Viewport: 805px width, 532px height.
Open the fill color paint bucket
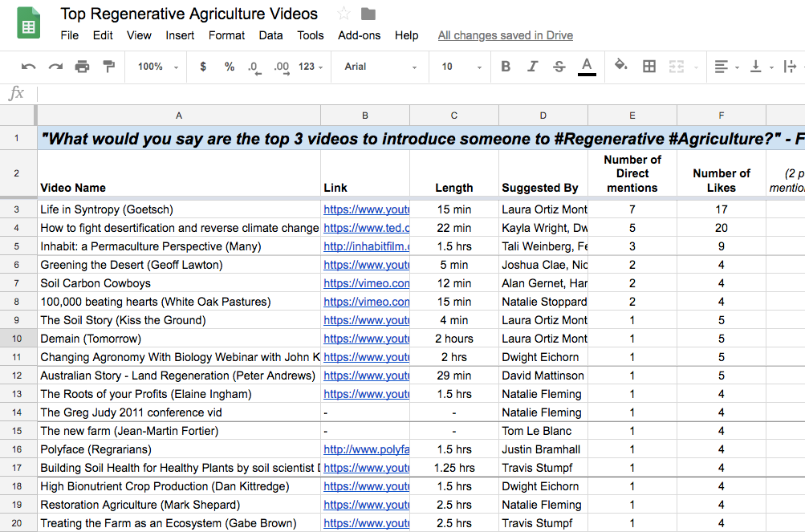click(x=620, y=65)
